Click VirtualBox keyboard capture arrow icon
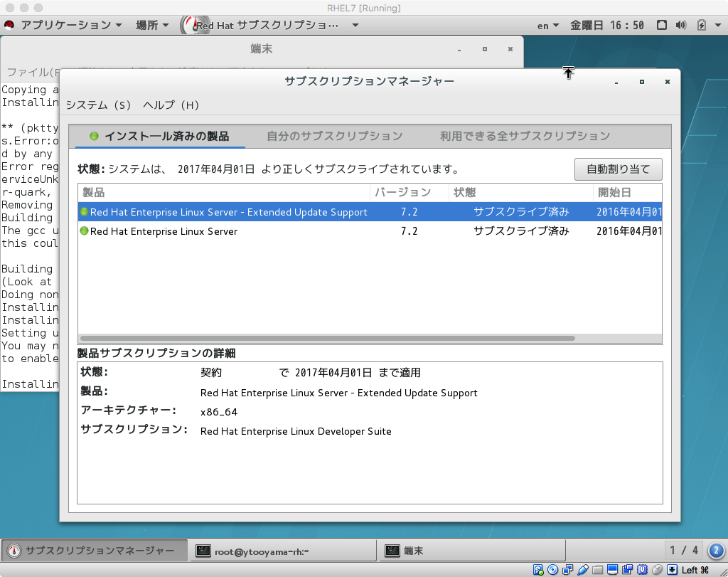Image resolution: width=728 pixels, height=577 pixels. coord(672,570)
